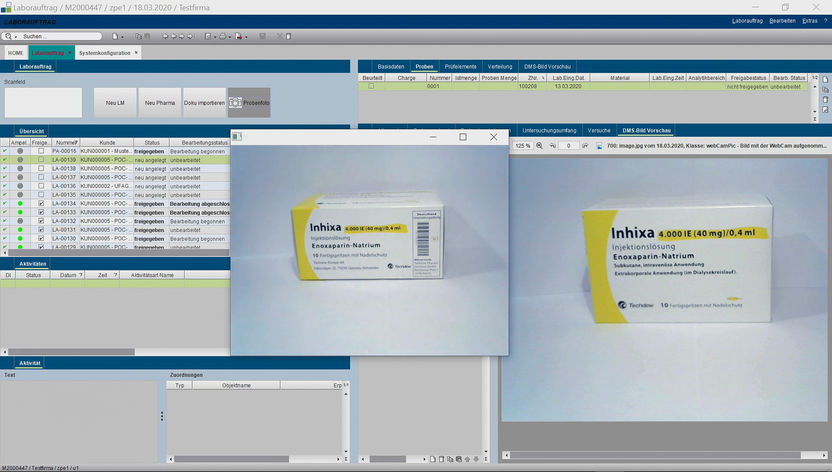The height and width of the screenshot is (472, 832).
Task: Open the Datum column filter in Aktivitäten
Action: (x=81, y=275)
